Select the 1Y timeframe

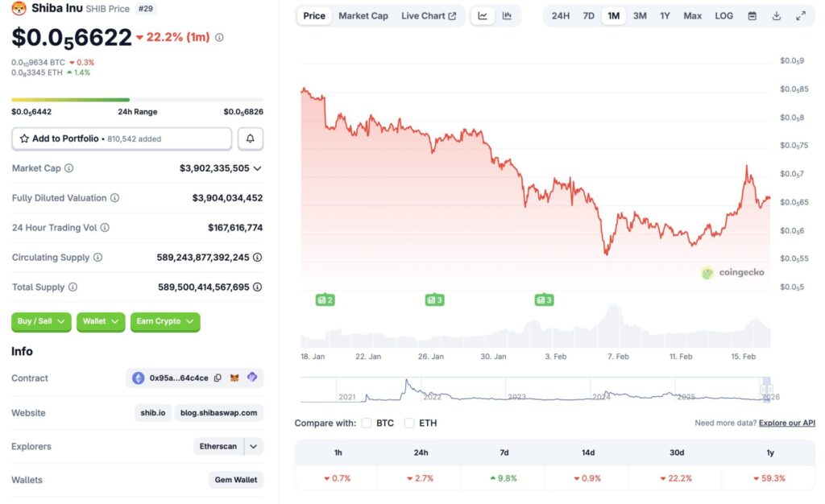(665, 15)
